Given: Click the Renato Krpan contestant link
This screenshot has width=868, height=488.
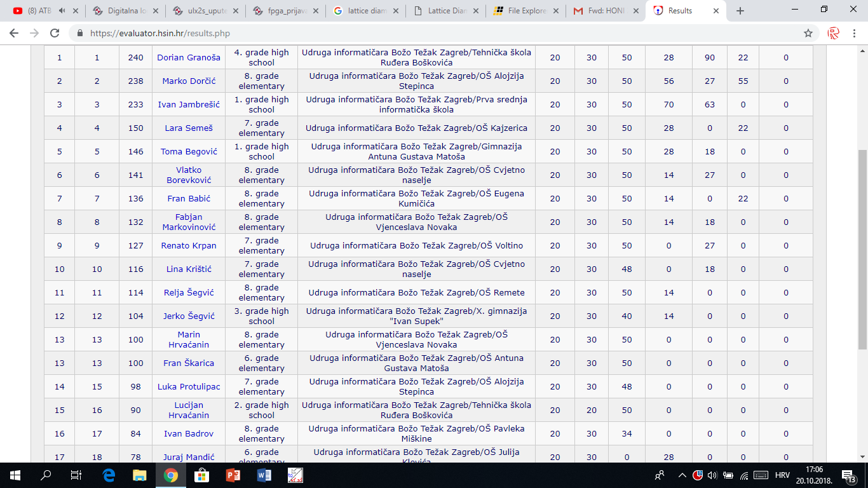Looking at the screenshot, I should point(189,245).
